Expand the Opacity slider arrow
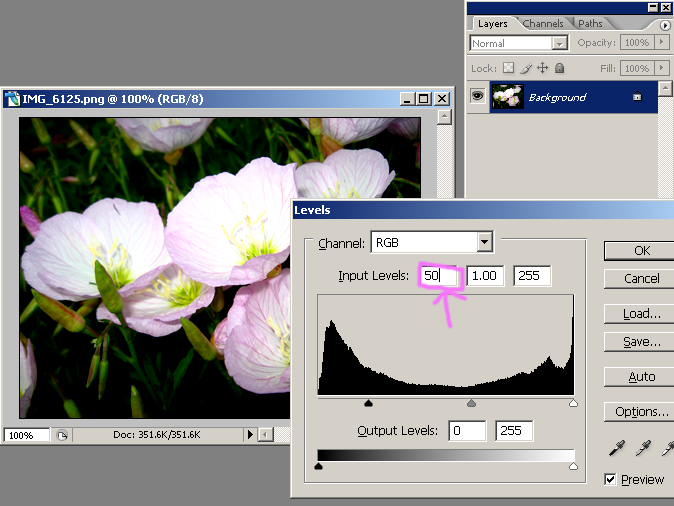Viewport: 674px width, 506px height. tap(661, 42)
